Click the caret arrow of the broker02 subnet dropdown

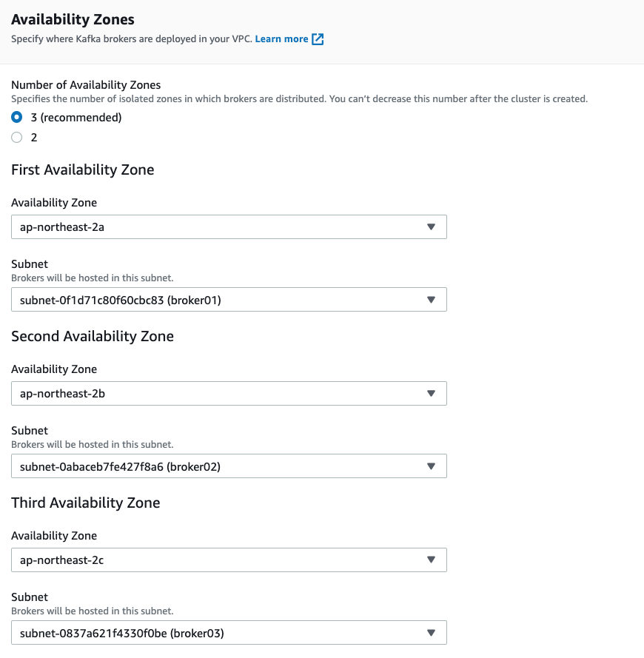tap(431, 466)
